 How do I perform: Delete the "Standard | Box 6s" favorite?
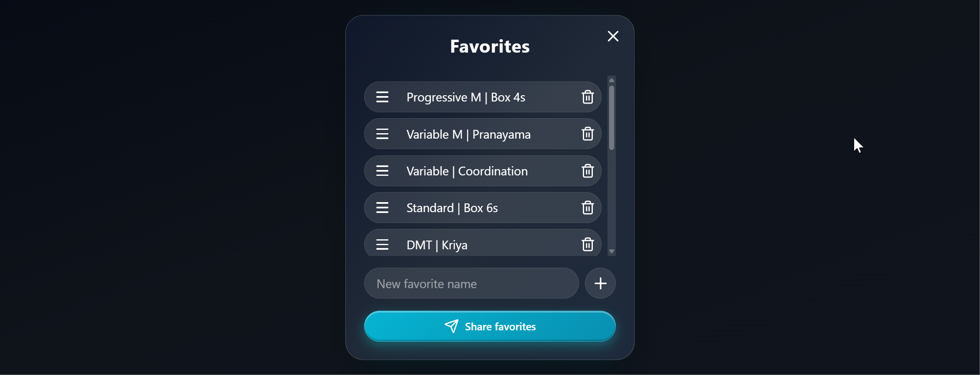(587, 208)
